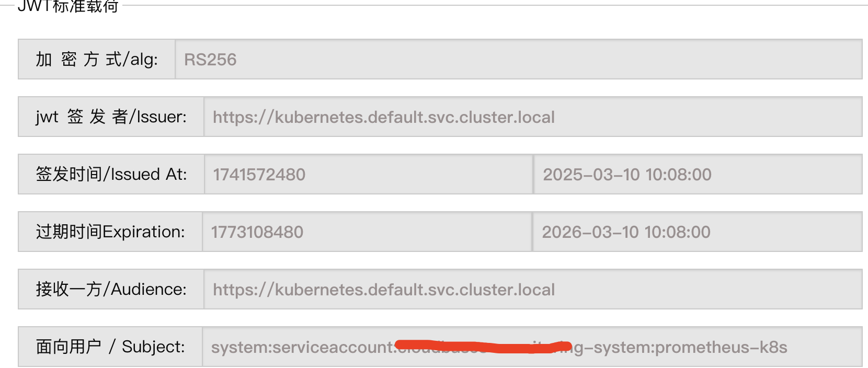The image size is (868, 368).
Task: Click the red redaction mark in Subject
Action: click(481, 346)
